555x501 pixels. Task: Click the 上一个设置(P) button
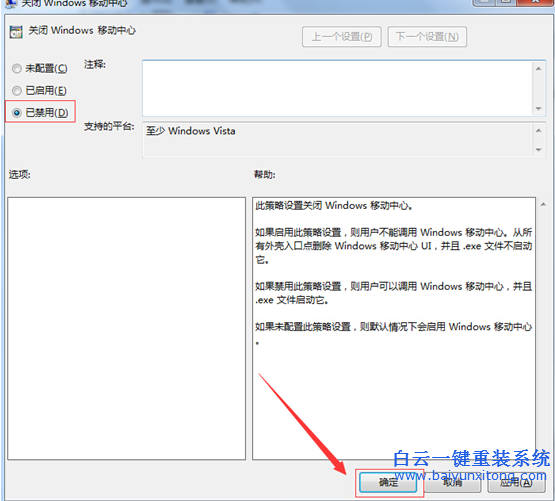point(342,36)
